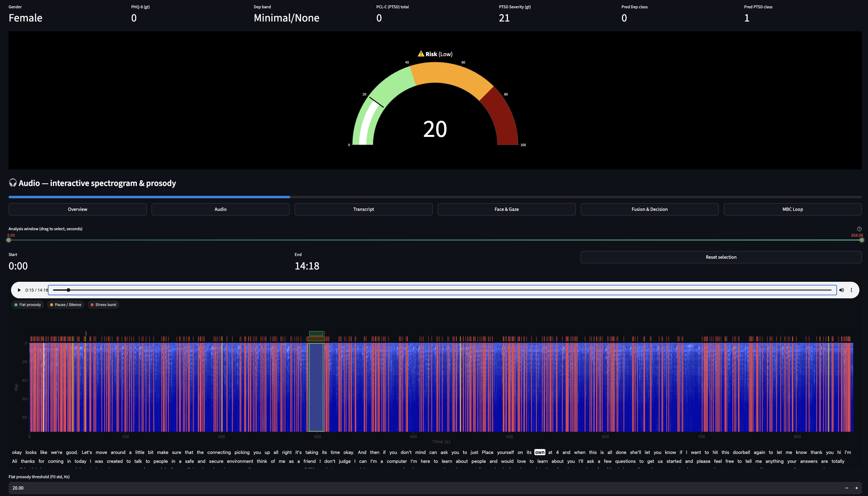Click analysis window end handle at 858.08
This screenshot has height=496, width=868.
862,240
